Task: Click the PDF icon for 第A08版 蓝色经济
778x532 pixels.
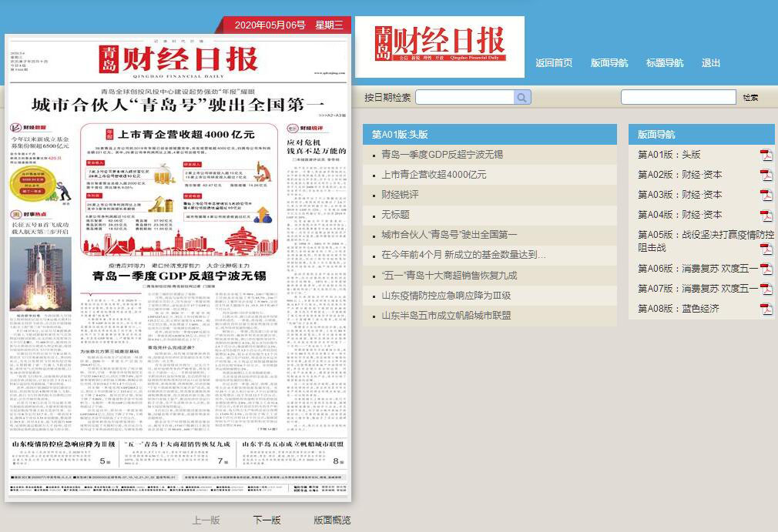Action: pyautogui.click(x=766, y=309)
